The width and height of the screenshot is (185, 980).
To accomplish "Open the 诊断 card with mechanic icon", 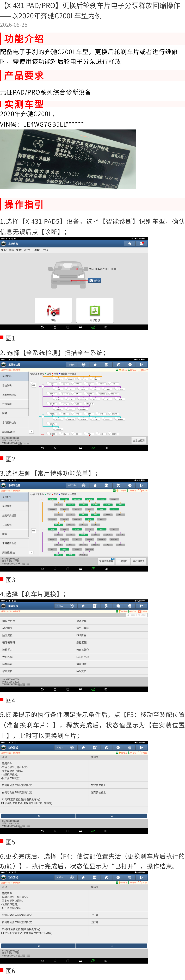I will pos(53,311).
